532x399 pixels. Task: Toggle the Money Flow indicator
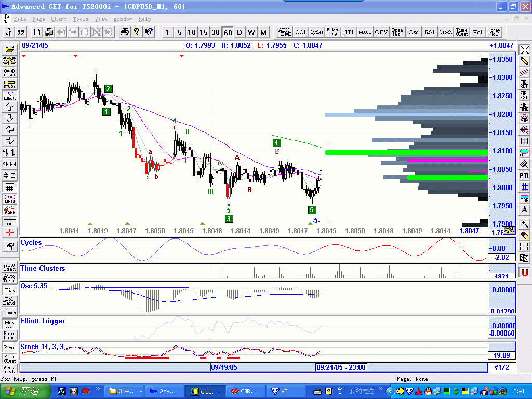click(494, 32)
